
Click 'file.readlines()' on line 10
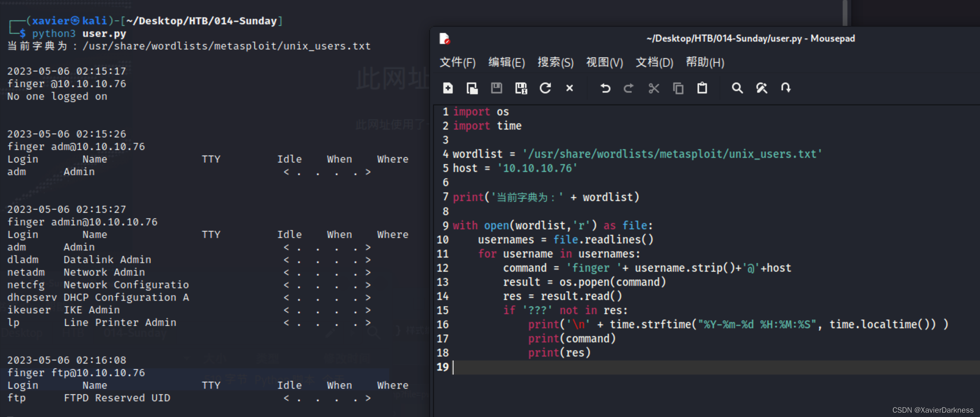[603, 240]
